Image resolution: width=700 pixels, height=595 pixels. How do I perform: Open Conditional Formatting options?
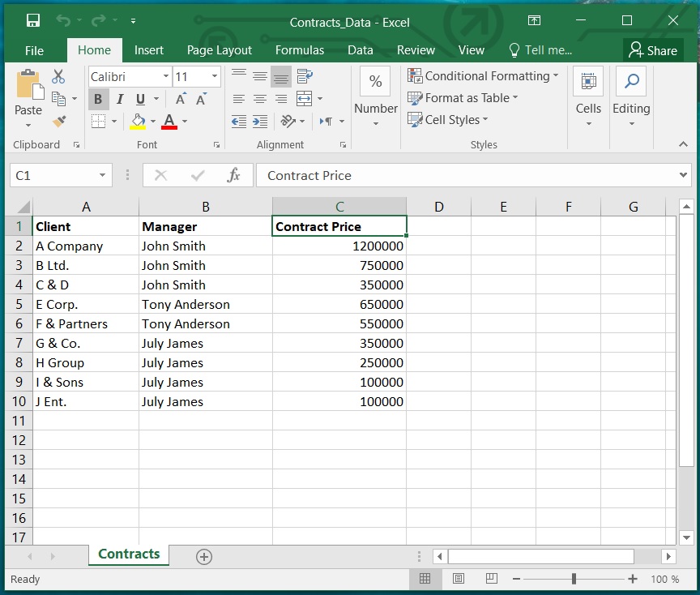point(481,75)
